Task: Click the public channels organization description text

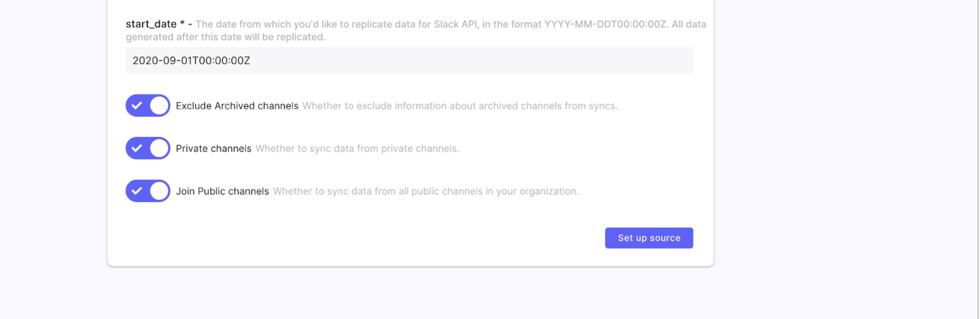Action: [425, 192]
